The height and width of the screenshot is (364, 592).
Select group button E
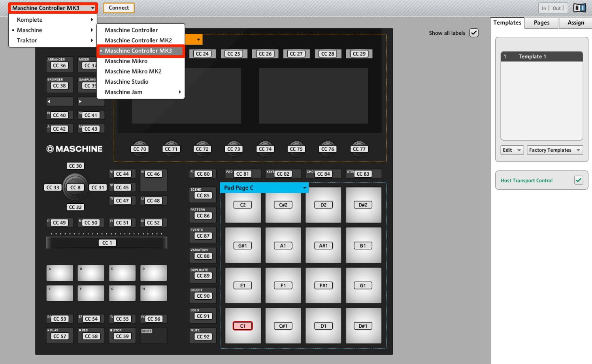[x=60, y=293]
